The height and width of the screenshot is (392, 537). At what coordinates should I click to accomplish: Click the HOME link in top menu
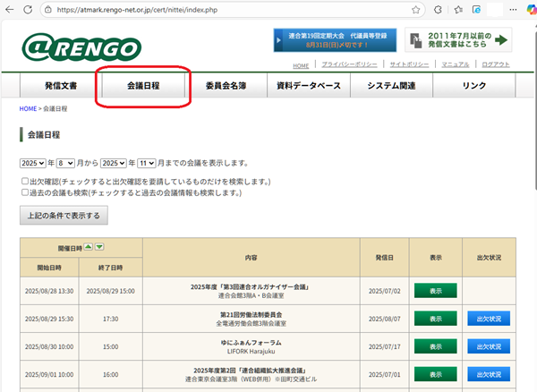[301, 65]
